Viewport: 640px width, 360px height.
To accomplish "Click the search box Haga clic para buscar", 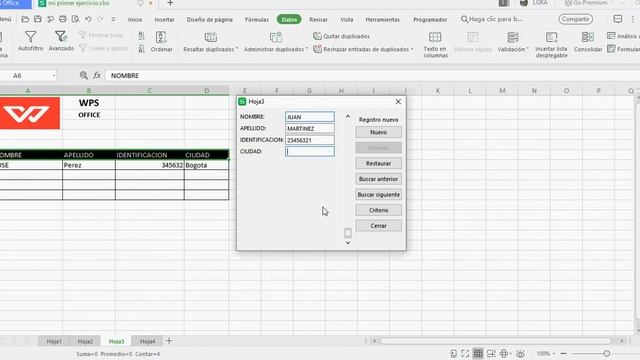I will (x=491, y=19).
